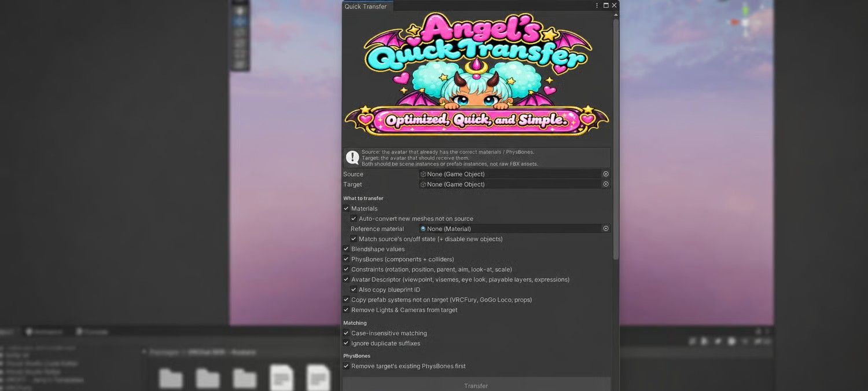Disable Ignore duplicate suffixes option
This screenshot has width=868, height=391.
[346, 343]
